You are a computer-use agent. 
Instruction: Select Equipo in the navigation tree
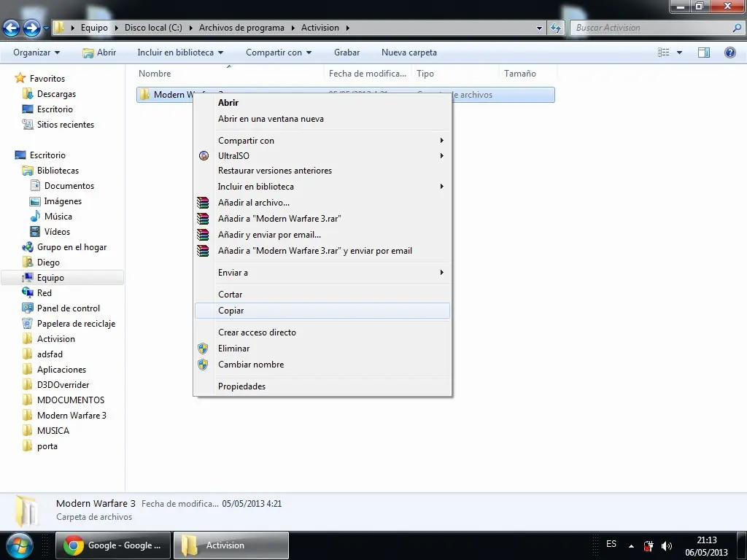click(x=63, y=278)
